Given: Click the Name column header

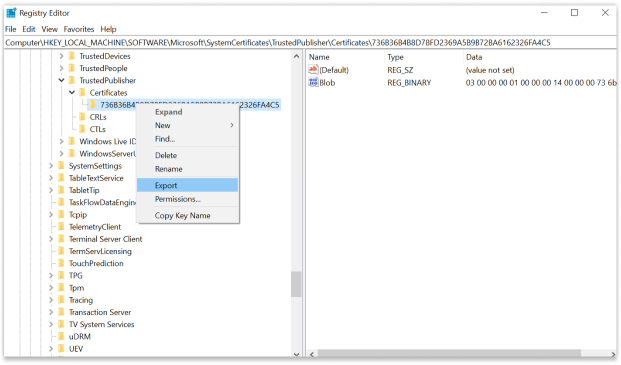Looking at the screenshot, I should [x=345, y=57].
